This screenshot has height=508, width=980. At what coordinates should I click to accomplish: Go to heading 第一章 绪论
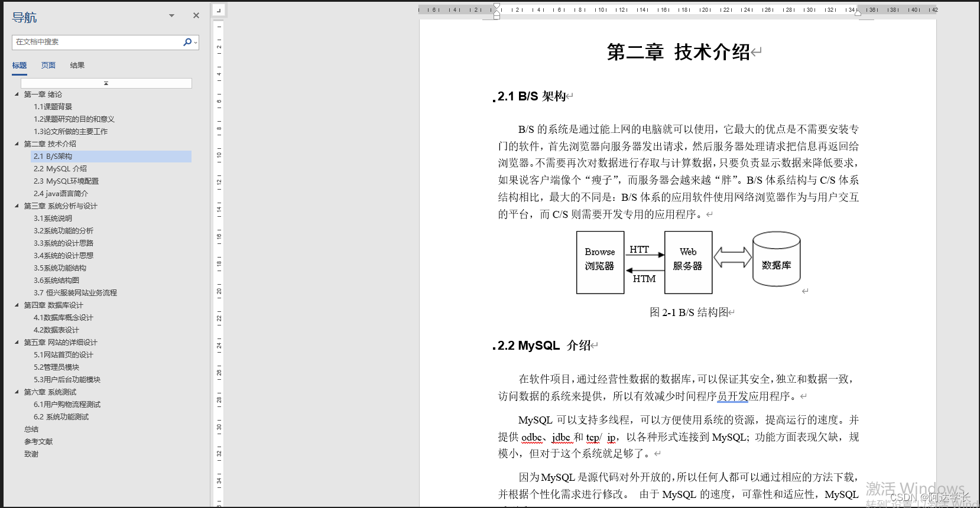tap(43, 95)
